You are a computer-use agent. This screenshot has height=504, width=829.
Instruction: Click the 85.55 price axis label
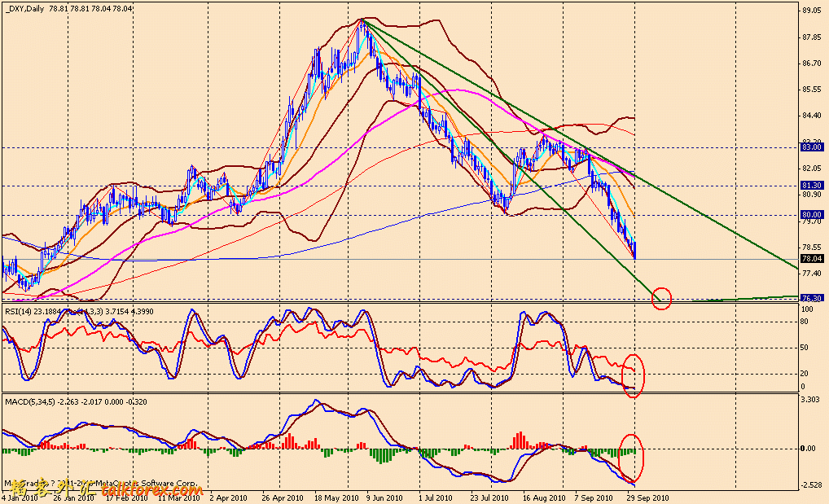pyautogui.click(x=810, y=90)
